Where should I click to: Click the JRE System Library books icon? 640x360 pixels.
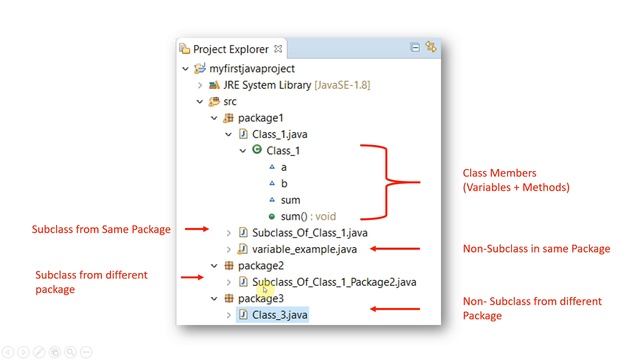click(214, 85)
